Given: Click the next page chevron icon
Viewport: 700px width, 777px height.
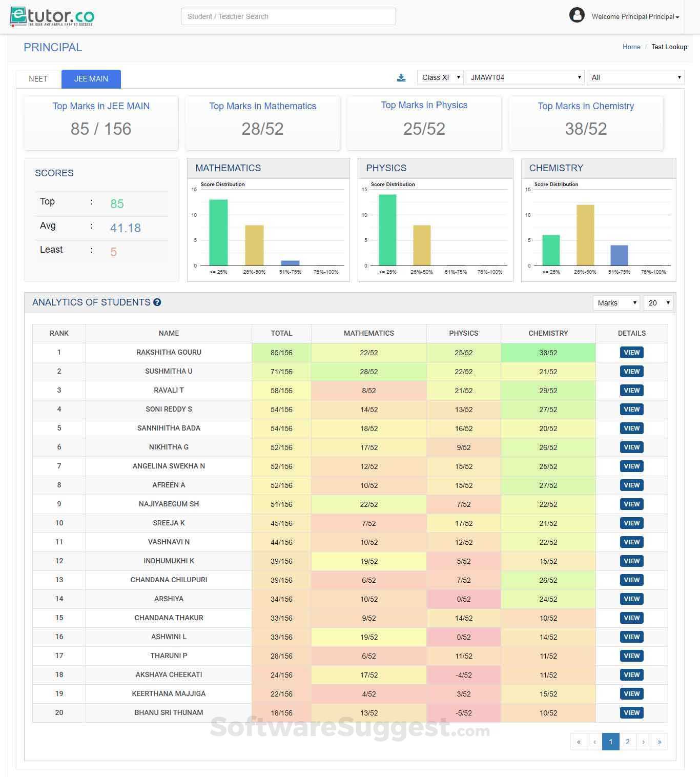Looking at the screenshot, I should [x=644, y=742].
